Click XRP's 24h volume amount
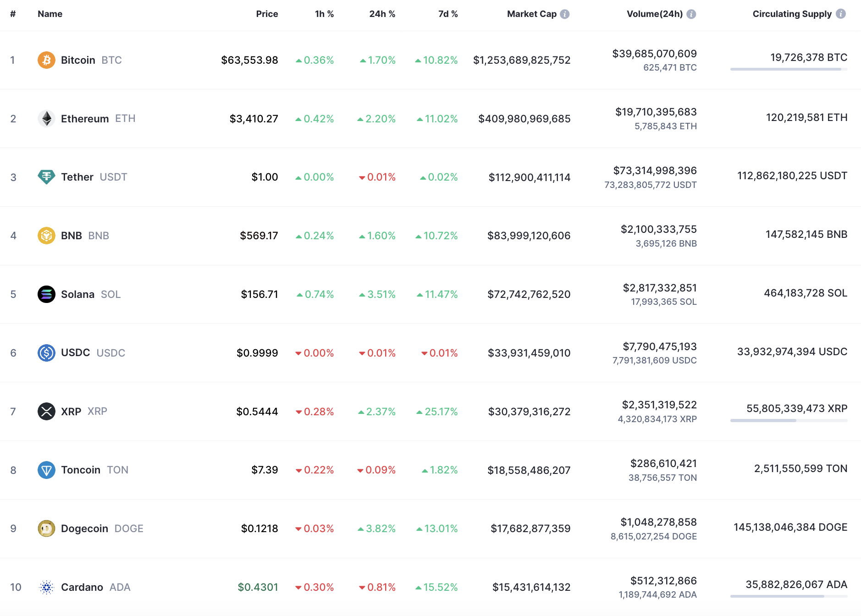Screen dimensions: 861x616 [659, 405]
